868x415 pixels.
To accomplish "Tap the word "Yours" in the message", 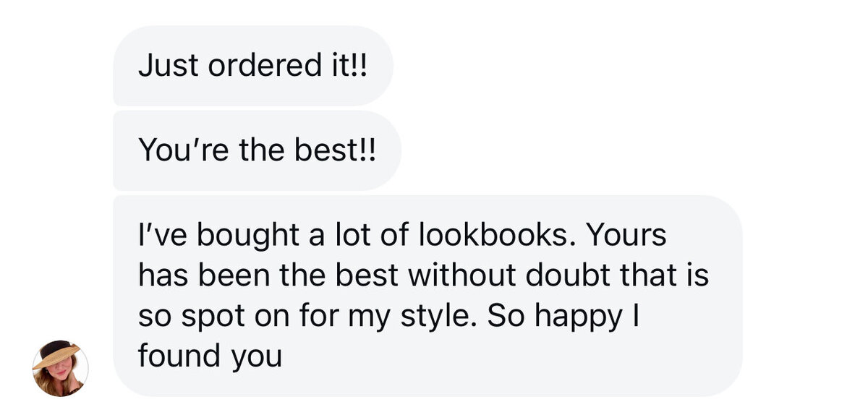I will tap(628, 236).
